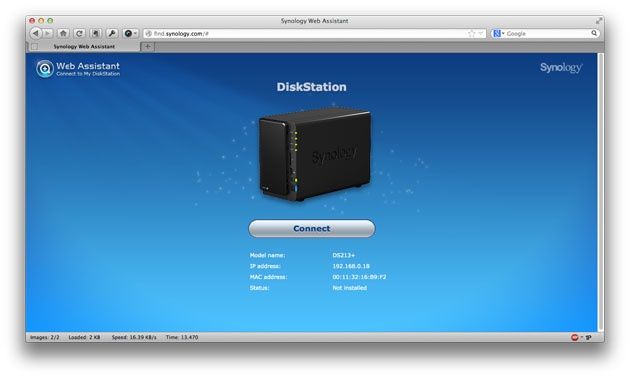Viewport: 630px width, 378px height.
Task: Click the round black toolbar icon
Action: tap(128, 33)
